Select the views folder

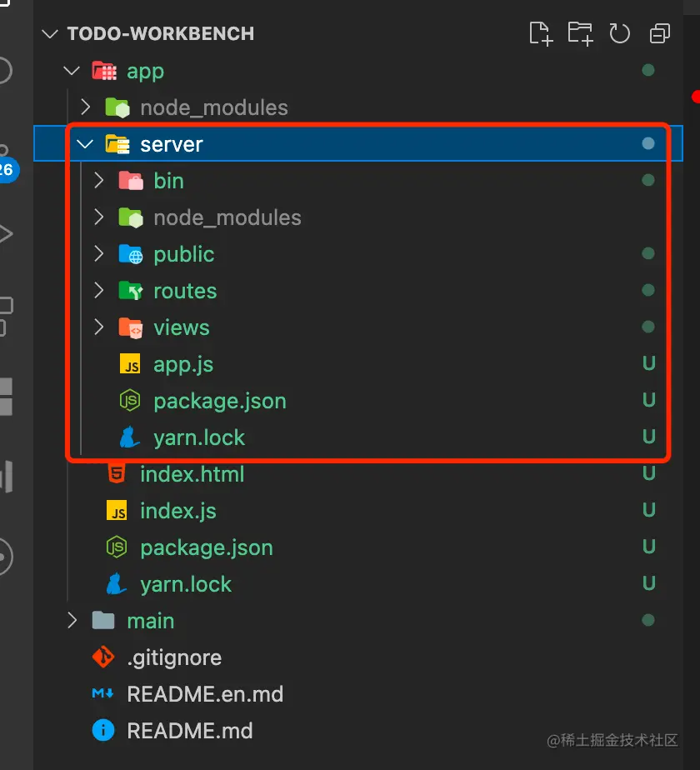(181, 327)
